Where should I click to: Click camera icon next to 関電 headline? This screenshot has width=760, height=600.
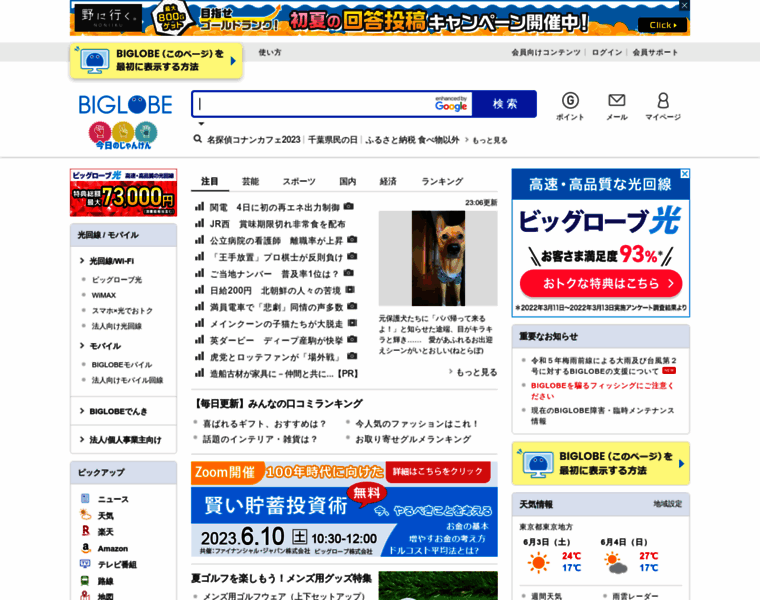348,206
